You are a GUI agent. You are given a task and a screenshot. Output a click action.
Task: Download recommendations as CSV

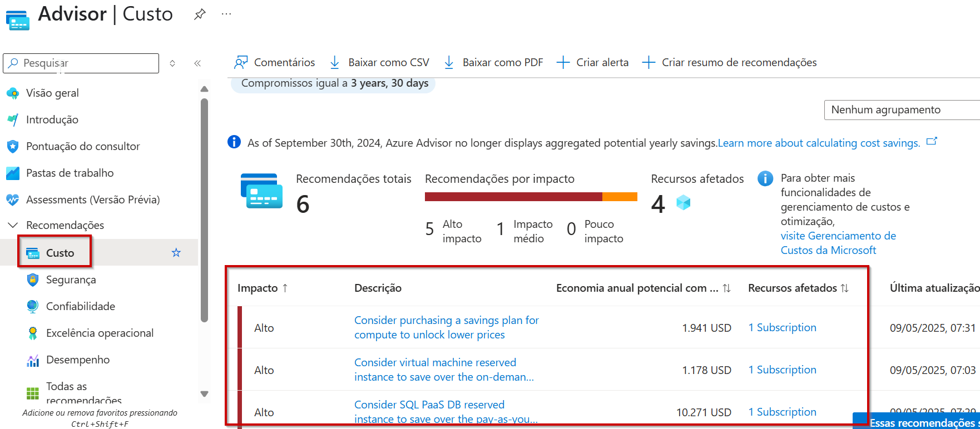tap(379, 62)
